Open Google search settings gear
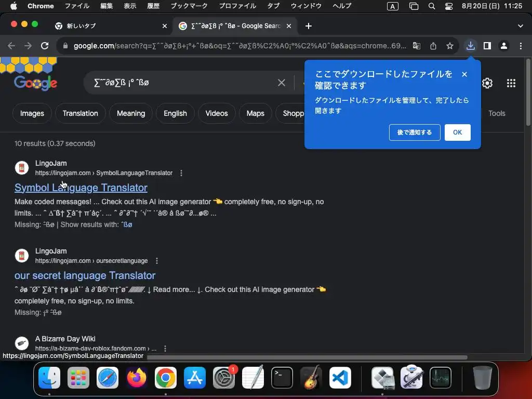This screenshot has height=399, width=532. [x=487, y=83]
